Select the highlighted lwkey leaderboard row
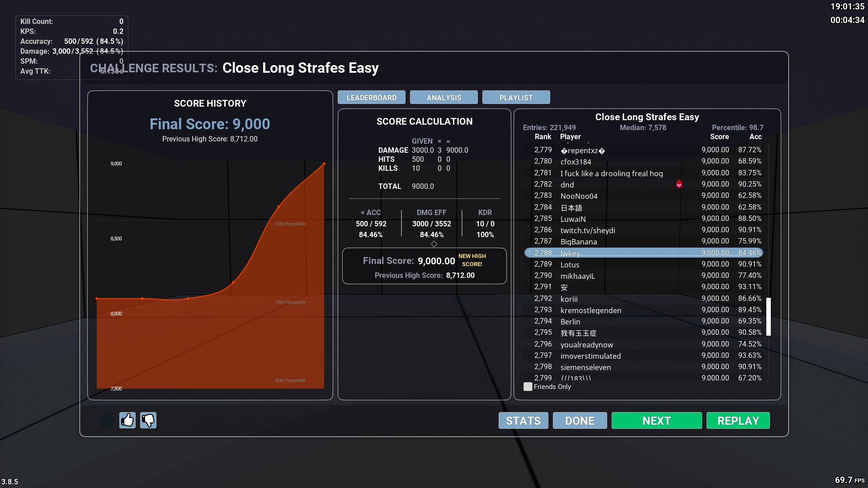Screen dimensions: 868x488 pos(644,253)
